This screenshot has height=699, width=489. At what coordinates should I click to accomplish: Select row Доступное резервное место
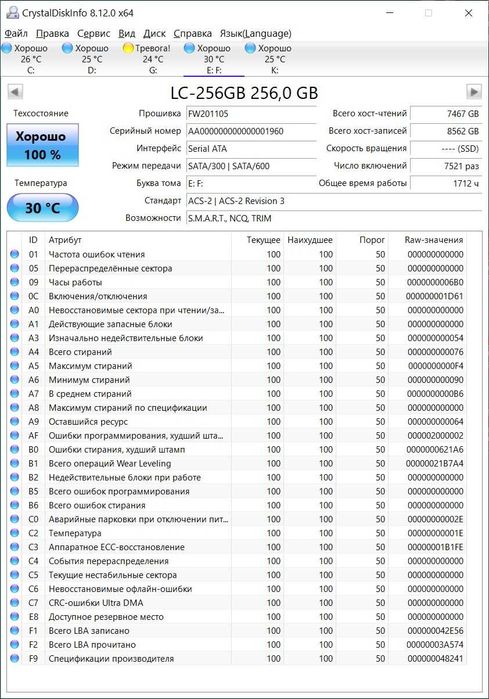coord(237,617)
